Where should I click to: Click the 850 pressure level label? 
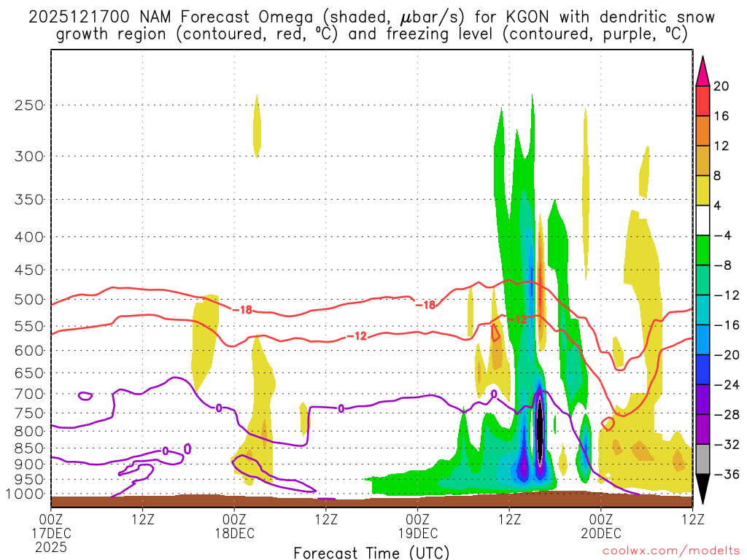pos(29,448)
